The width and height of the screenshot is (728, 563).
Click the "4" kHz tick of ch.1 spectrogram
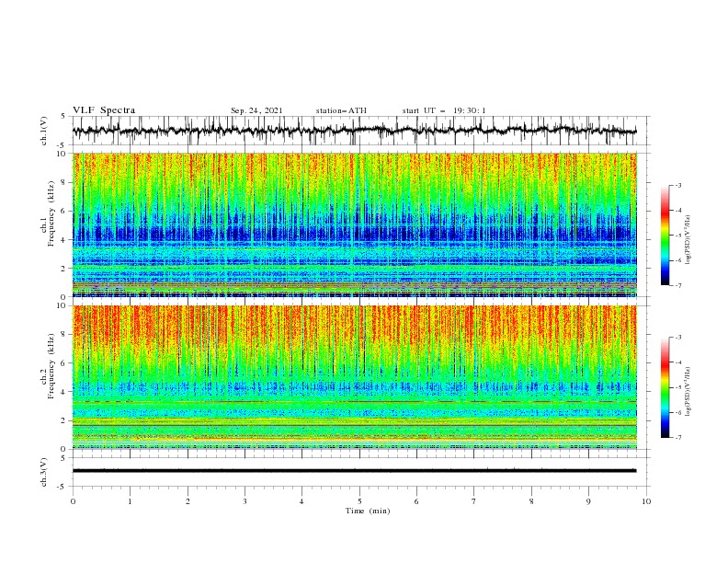64,240
